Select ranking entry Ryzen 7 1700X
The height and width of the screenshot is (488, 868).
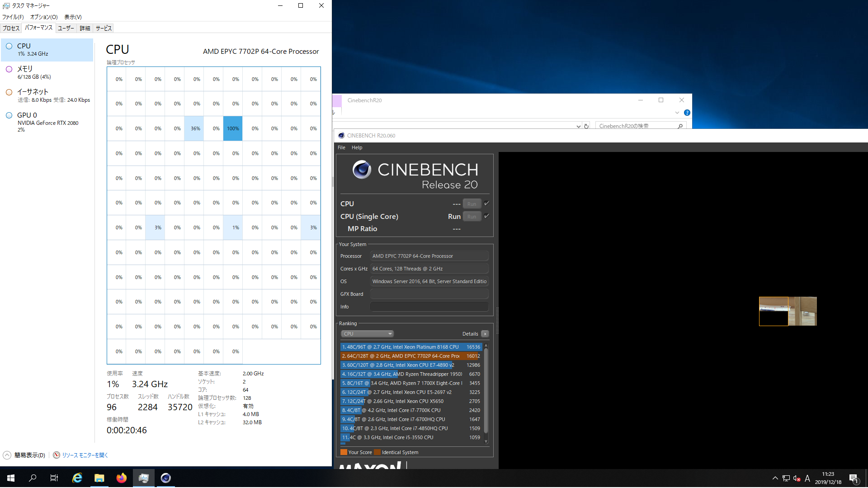click(410, 383)
